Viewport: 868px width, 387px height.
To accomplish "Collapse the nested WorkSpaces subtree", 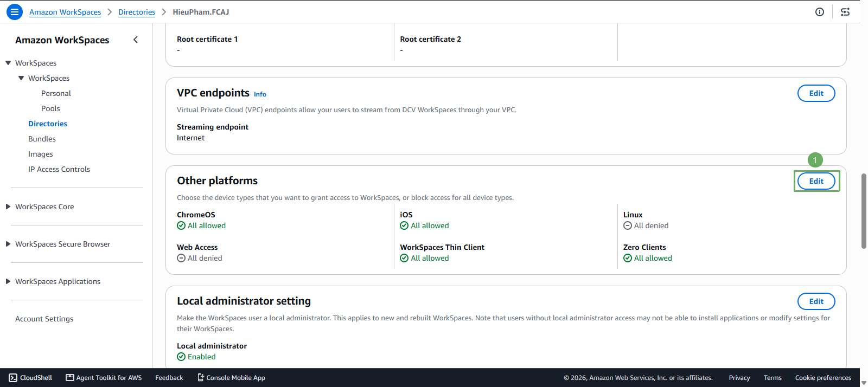I will (21, 78).
